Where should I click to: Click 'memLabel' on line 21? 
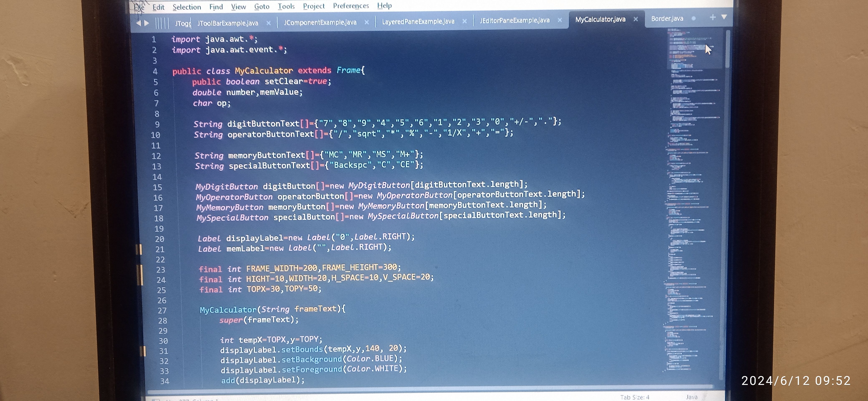tap(245, 249)
